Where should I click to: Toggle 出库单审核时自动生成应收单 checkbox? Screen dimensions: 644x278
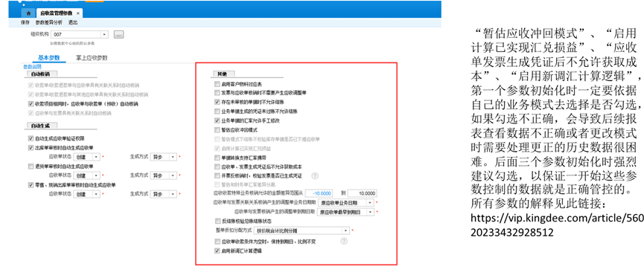(x=31, y=148)
